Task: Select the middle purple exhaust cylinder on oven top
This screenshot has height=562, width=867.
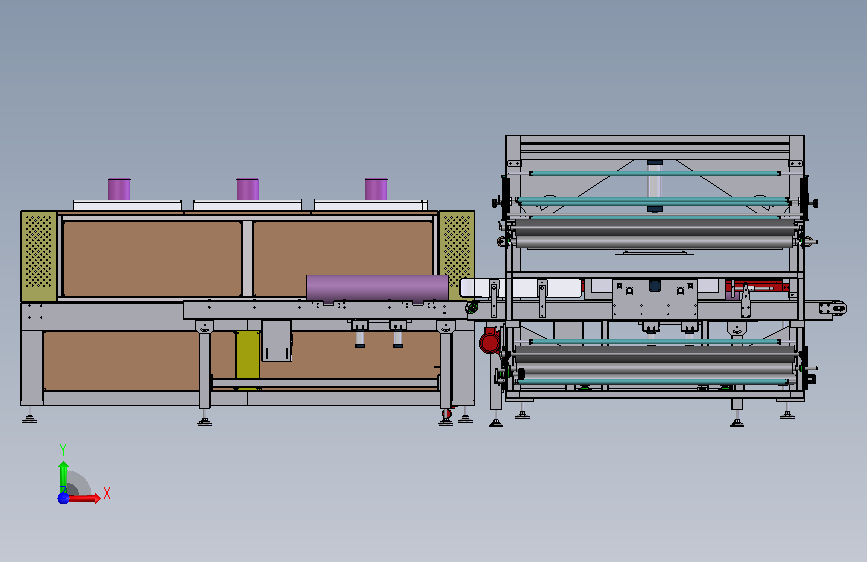Action: click(x=247, y=189)
